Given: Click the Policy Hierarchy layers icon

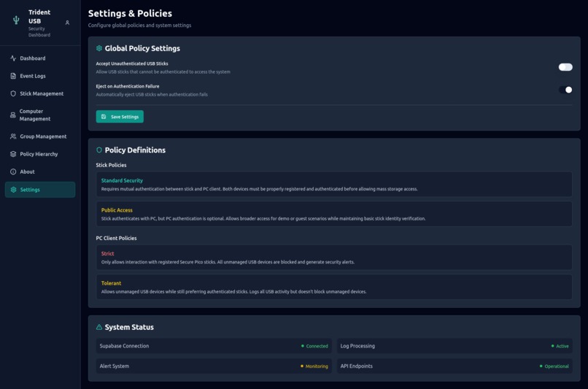Looking at the screenshot, I should [13, 154].
